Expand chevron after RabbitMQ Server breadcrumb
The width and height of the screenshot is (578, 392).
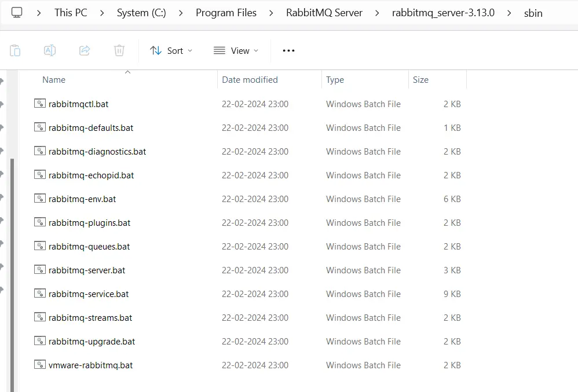[x=376, y=13]
